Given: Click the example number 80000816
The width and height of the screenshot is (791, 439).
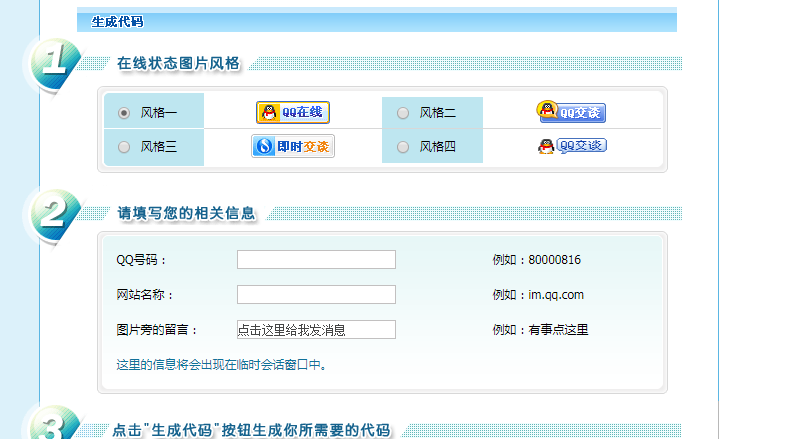Looking at the screenshot, I should (554, 260).
